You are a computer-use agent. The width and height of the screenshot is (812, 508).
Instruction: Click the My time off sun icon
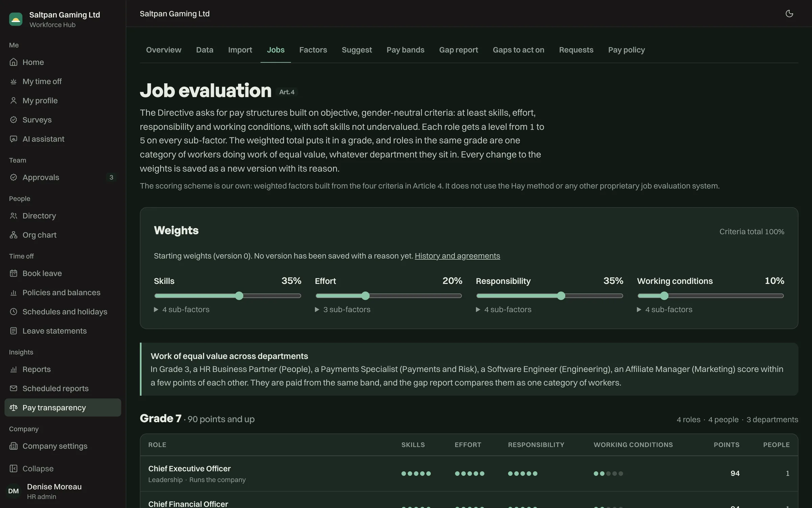click(14, 82)
